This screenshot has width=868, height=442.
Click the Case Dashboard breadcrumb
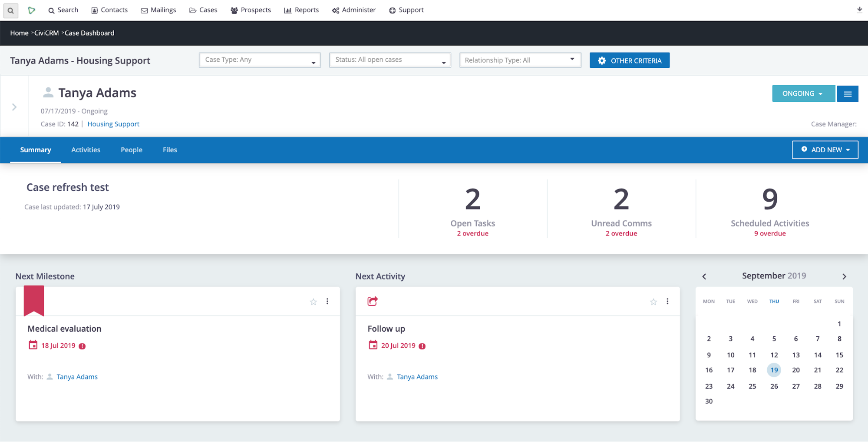tap(89, 33)
